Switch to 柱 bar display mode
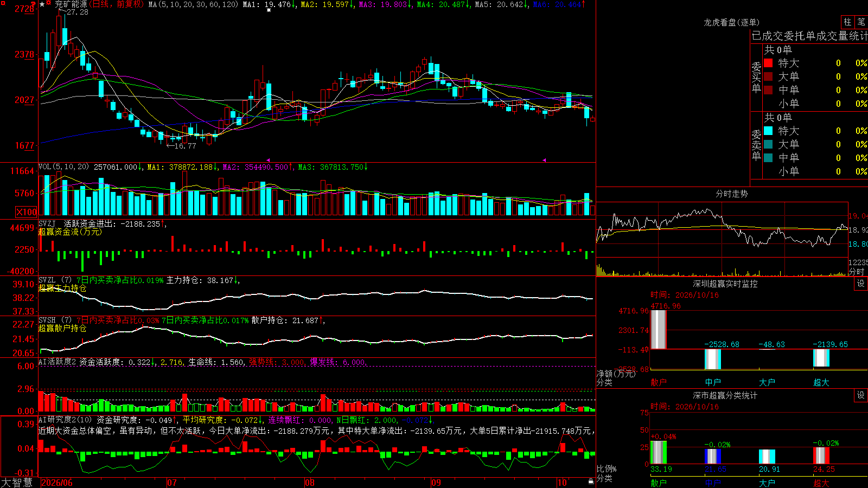This screenshot has width=868, height=488. [847, 22]
